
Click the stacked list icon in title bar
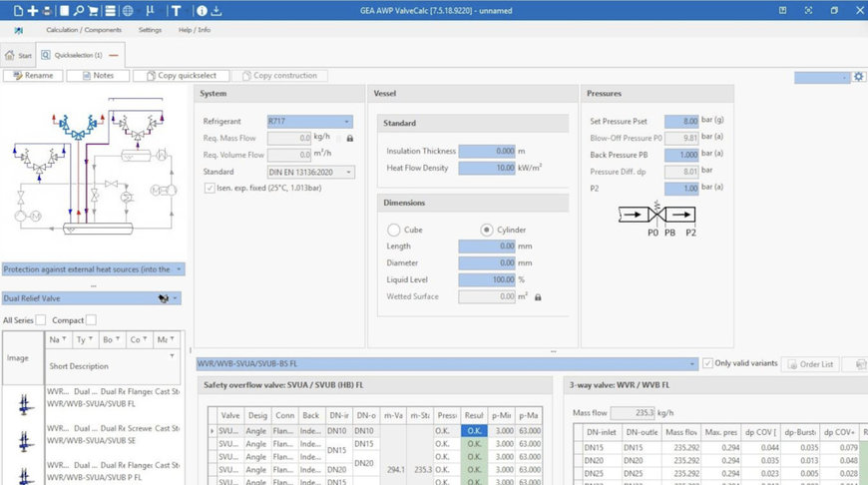pyautogui.click(x=110, y=11)
